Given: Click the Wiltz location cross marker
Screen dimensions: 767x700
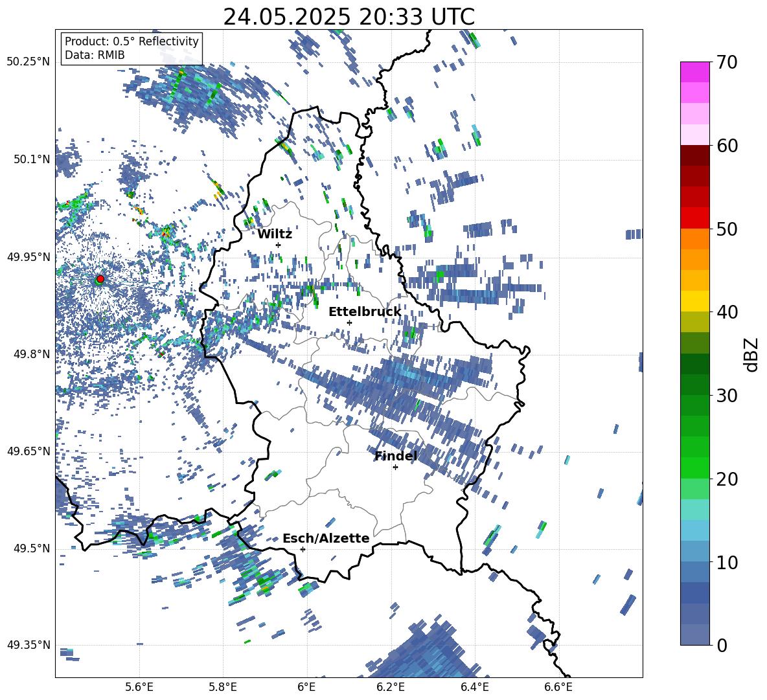Looking at the screenshot, I should coord(279,245).
